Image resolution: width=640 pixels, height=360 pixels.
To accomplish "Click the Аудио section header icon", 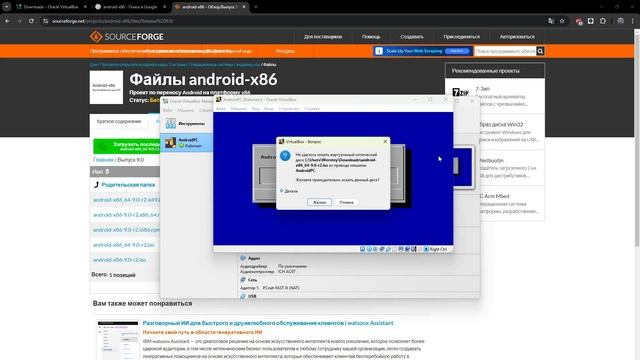I will point(243,258).
